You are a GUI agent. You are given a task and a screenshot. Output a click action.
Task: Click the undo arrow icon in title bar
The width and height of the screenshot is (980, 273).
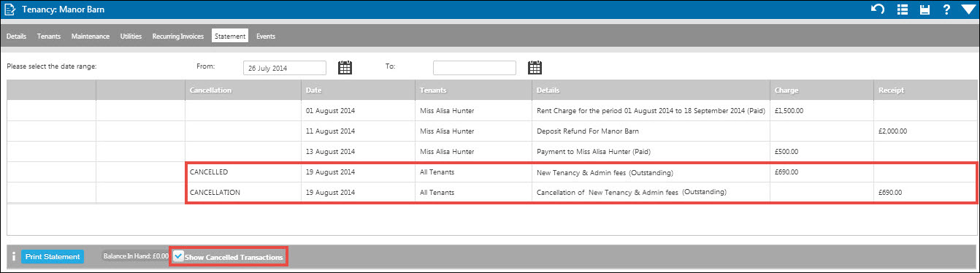pos(878,9)
